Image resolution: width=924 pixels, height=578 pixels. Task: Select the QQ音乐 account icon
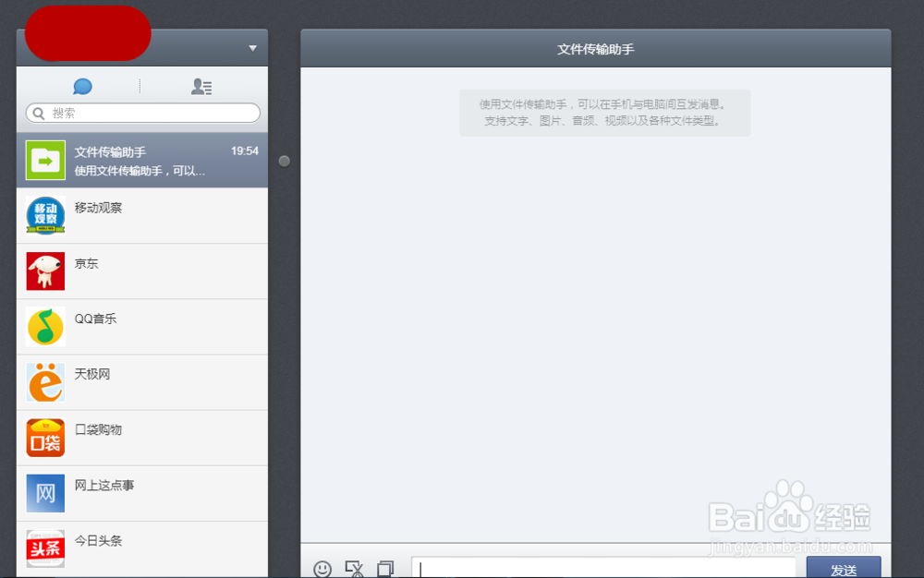click(x=44, y=326)
